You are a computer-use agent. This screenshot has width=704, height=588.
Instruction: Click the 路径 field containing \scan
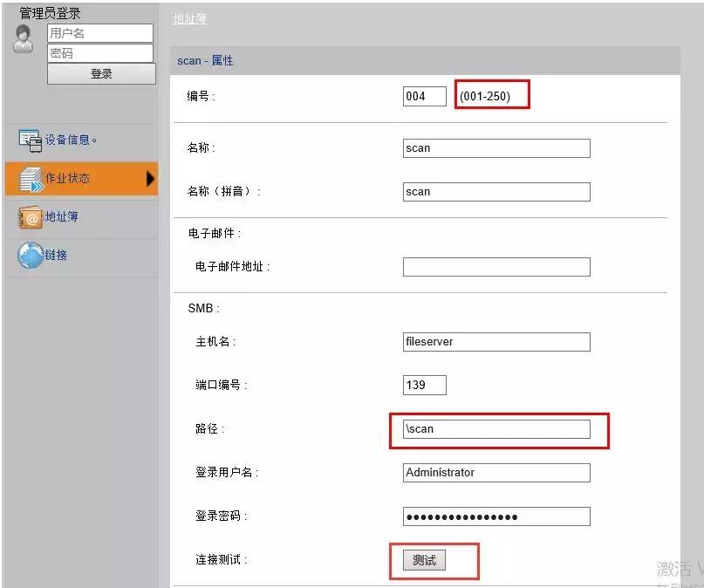click(x=496, y=429)
